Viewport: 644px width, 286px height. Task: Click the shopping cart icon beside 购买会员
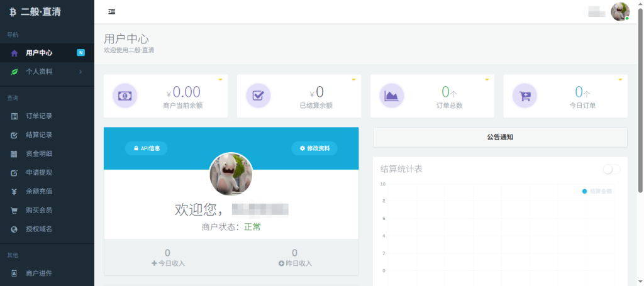tap(14, 211)
